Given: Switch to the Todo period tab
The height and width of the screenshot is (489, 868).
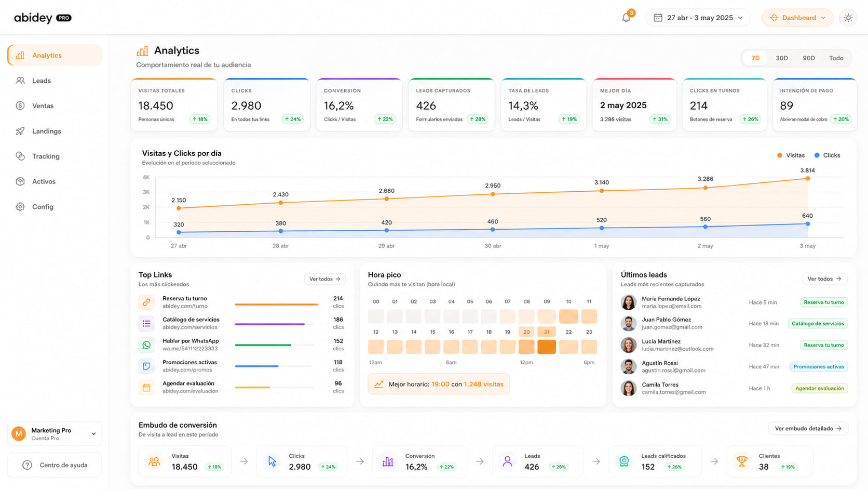Looking at the screenshot, I should coord(836,58).
